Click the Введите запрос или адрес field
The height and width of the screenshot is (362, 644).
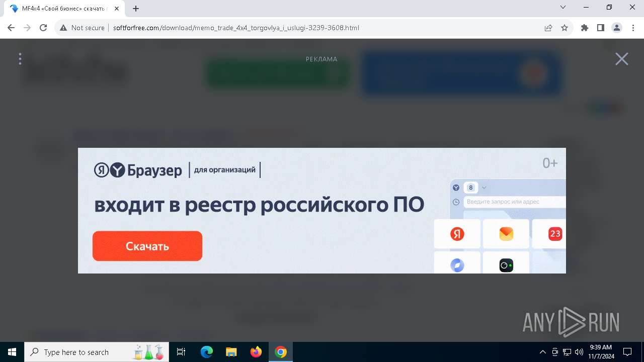tap(514, 202)
